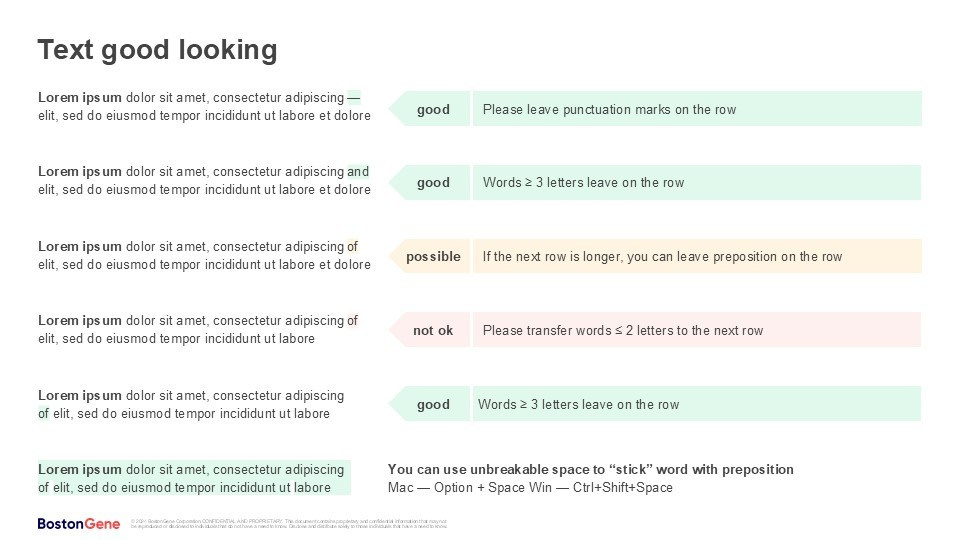Viewport: 960px width, 540px height.
Task: Click the "good" tag beside the punctuation marks rule
Action: pos(433,110)
